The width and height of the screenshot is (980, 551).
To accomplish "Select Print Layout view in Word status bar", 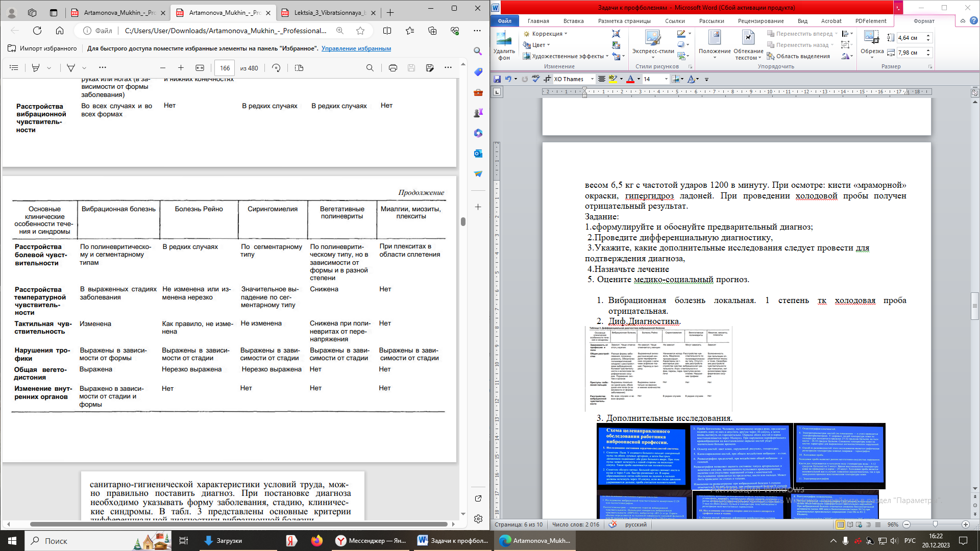I will pyautogui.click(x=840, y=524).
